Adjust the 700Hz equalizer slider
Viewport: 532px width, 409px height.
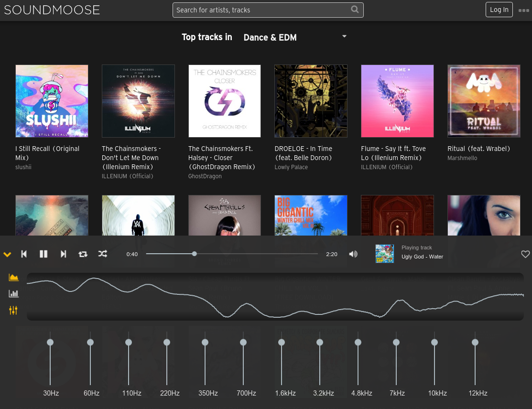[243, 343]
